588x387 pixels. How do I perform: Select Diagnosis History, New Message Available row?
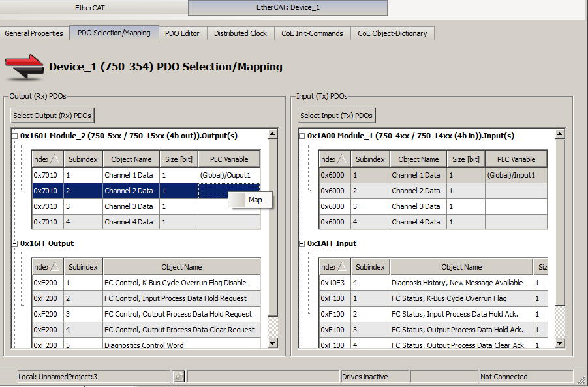433,283
